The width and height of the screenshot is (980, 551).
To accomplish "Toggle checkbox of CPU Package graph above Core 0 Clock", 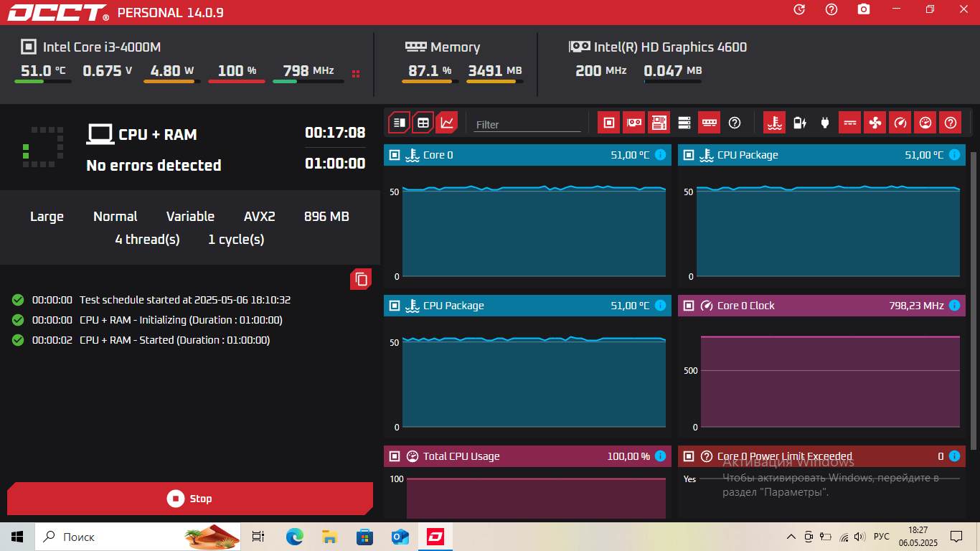I will 689,155.
